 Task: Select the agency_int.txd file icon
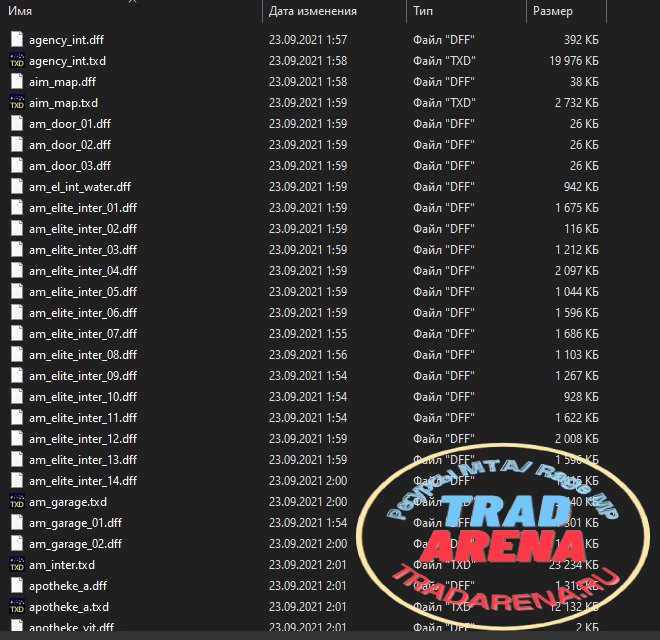point(17,61)
